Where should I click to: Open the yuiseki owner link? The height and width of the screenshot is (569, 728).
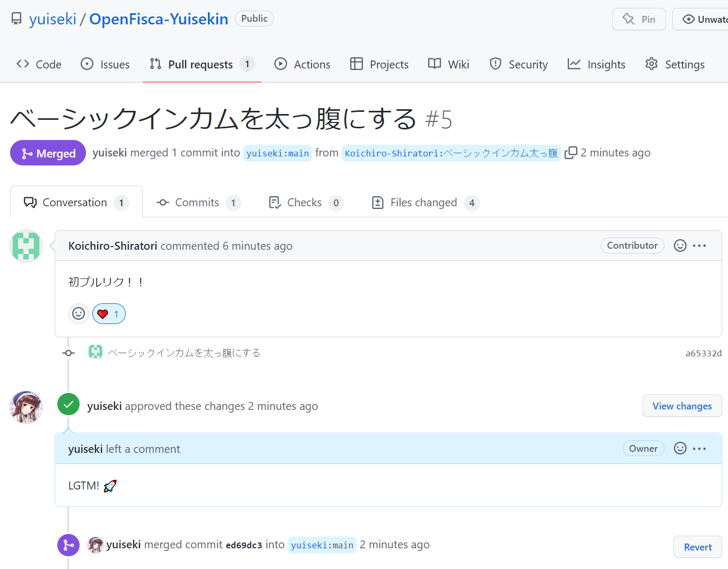point(53,19)
